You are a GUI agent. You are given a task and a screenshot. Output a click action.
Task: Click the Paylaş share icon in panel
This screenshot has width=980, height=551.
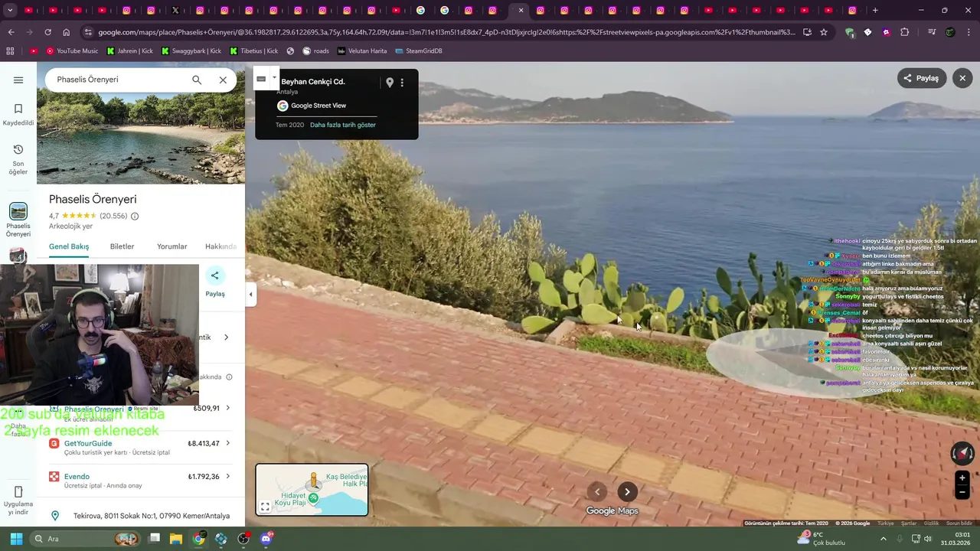click(215, 276)
